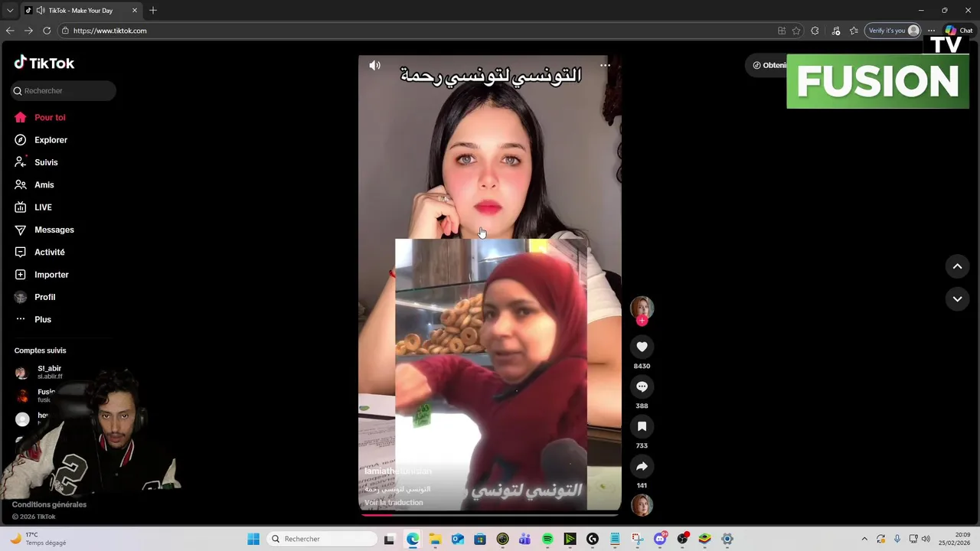Open volume control in system tray
Screen dimensions: 980x551
926,539
